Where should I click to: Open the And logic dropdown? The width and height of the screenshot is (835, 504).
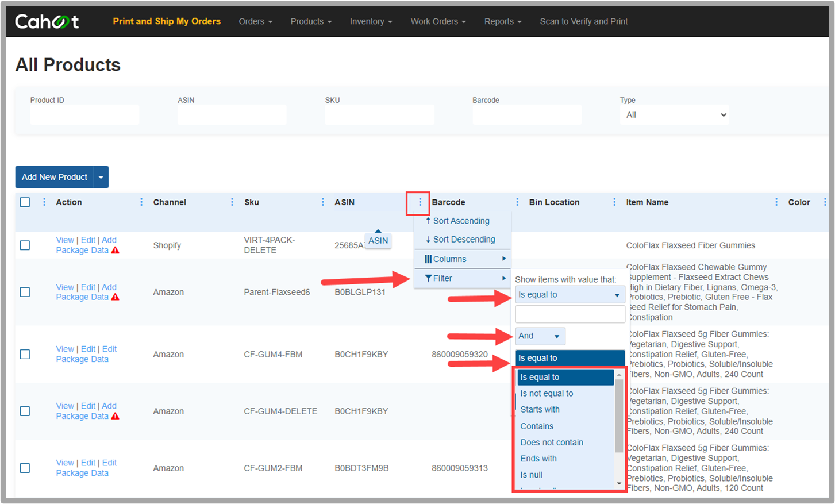(x=540, y=336)
